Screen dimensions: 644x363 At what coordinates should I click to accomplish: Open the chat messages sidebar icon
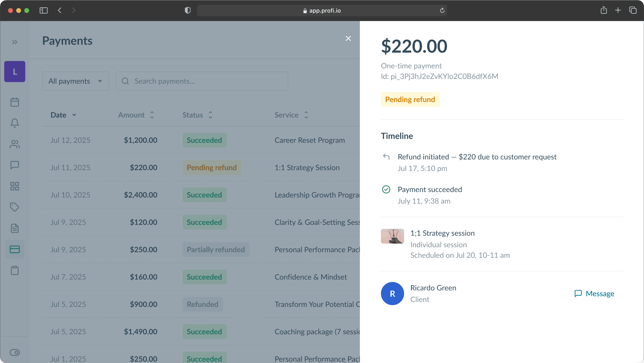click(x=15, y=165)
